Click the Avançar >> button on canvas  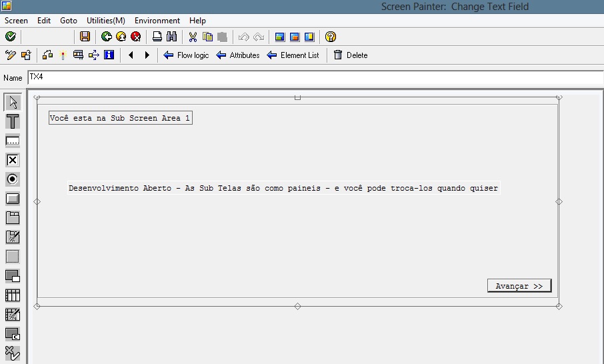(519, 286)
